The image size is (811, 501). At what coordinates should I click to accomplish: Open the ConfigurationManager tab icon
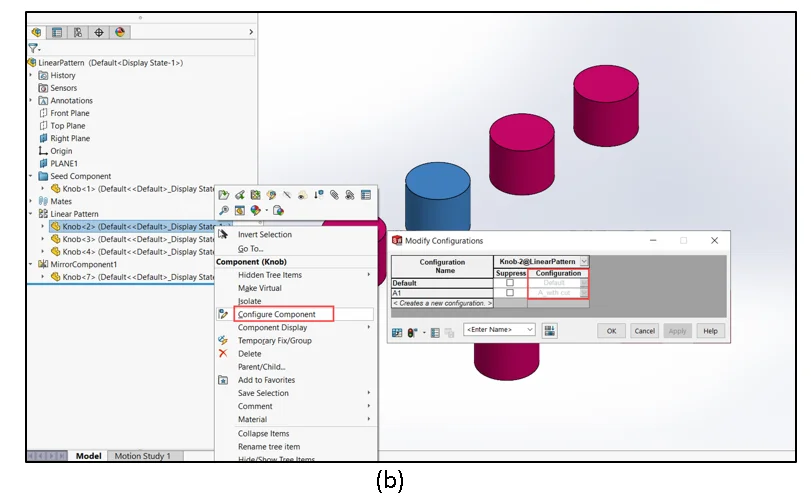pyautogui.click(x=78, y=32)
